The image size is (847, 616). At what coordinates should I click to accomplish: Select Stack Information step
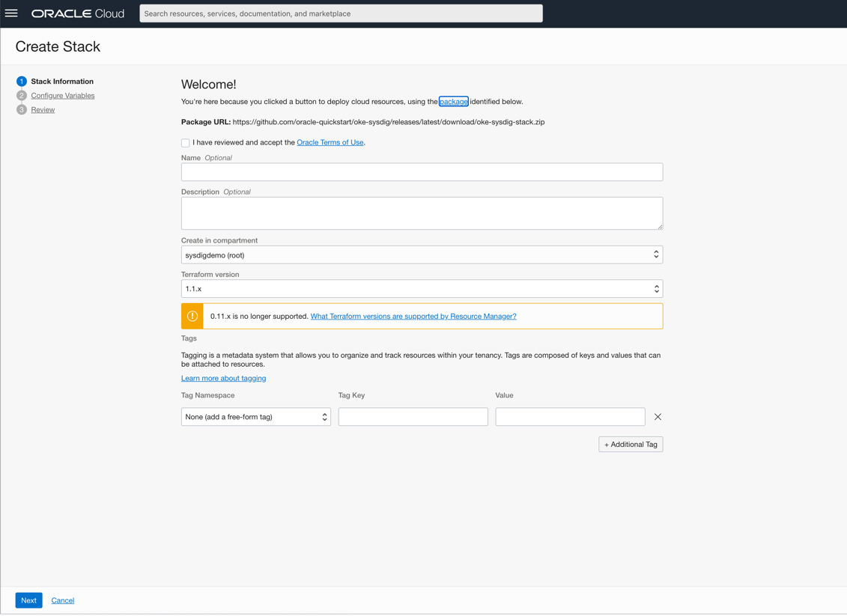pyautogui.click(x=62, y=82)
